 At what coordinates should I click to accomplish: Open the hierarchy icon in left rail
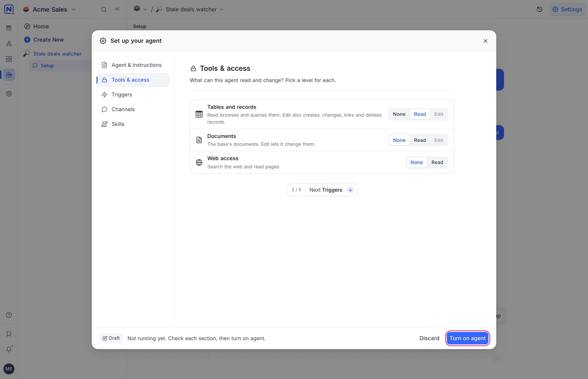9,44
